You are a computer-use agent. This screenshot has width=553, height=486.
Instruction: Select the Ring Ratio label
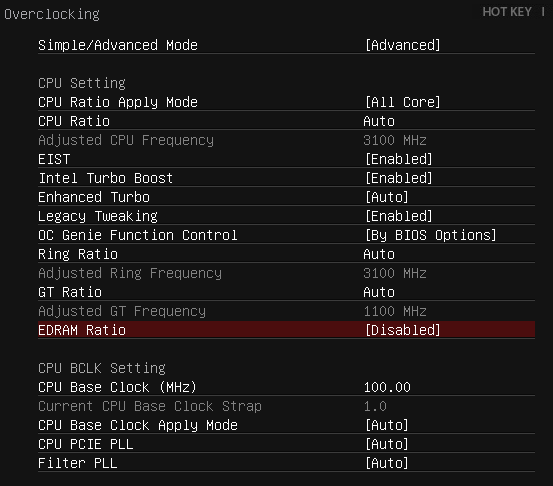click(78, 255)
